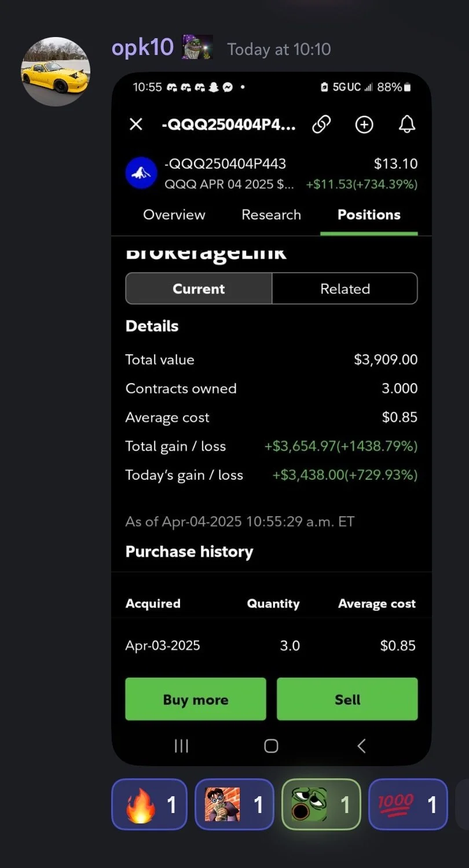Tap Today's gain / loss +$3,438.00 value
Image resolution: width=469 pixels, height=868 pixels.
click(345, 475)
